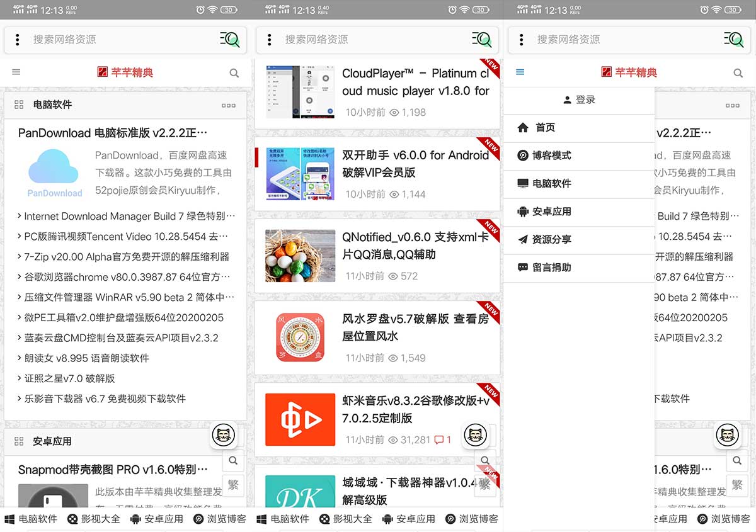Tap green search icon in middle screen

482,40
